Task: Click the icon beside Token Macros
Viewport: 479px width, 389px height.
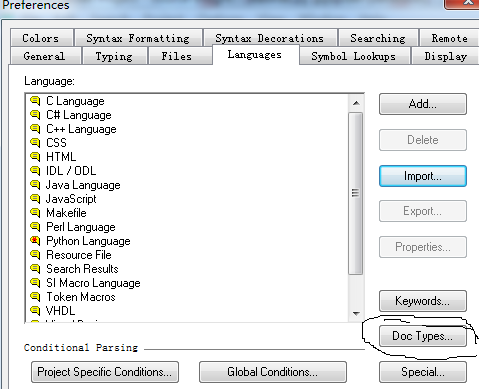Action: pyautogui.click(x=35, y=297)
